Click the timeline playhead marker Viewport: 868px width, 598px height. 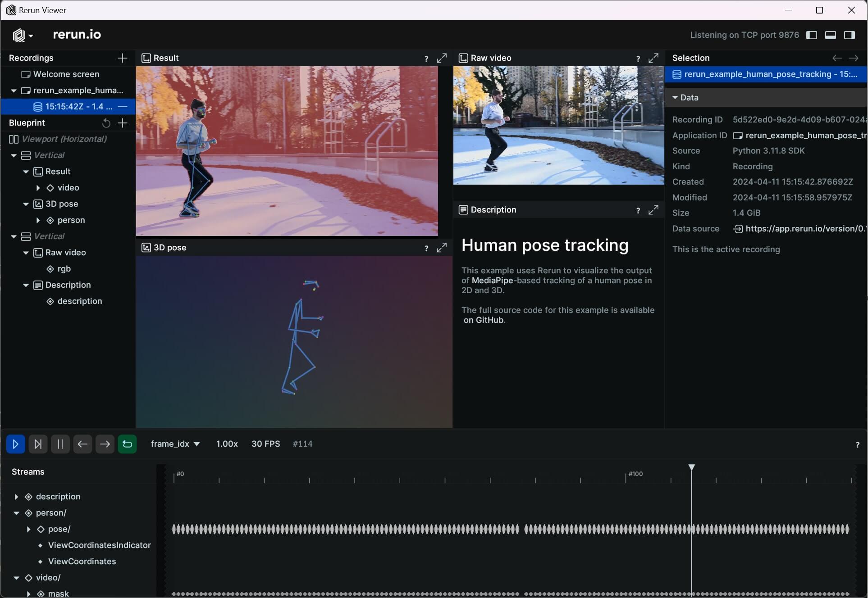click(x=691, y=468)
